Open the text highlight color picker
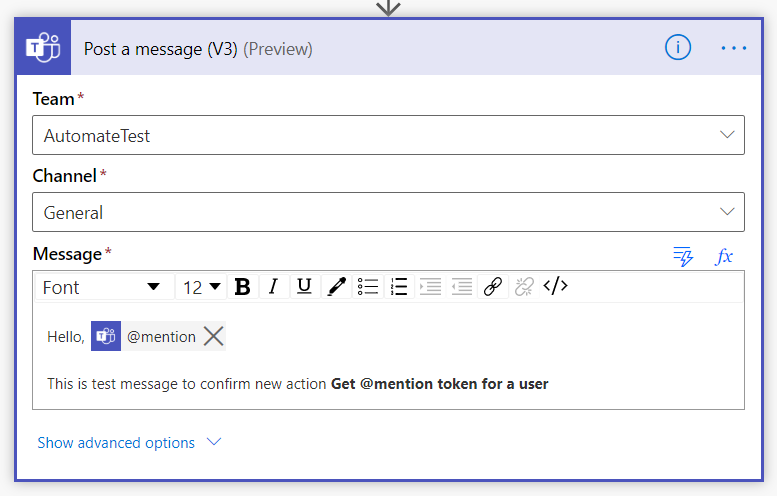The height and width of the screenshot is (496, 777). [336, 287]
